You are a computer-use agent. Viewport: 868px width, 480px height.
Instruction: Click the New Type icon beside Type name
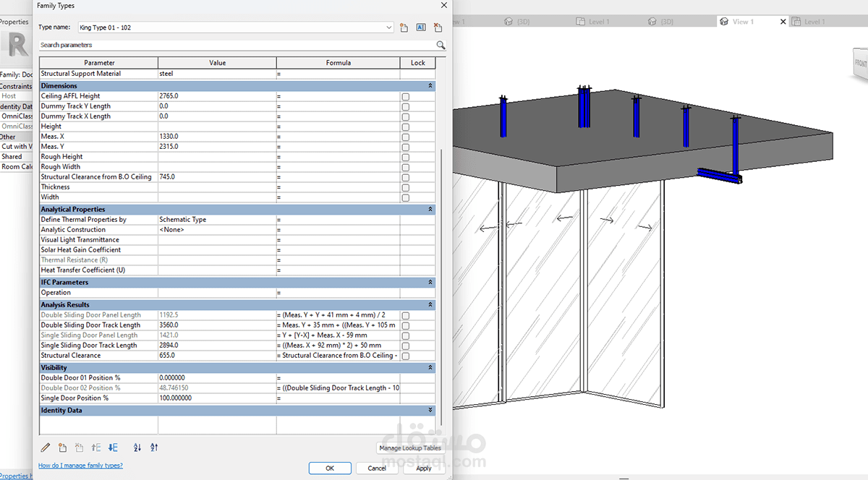[x=404, y=27]
